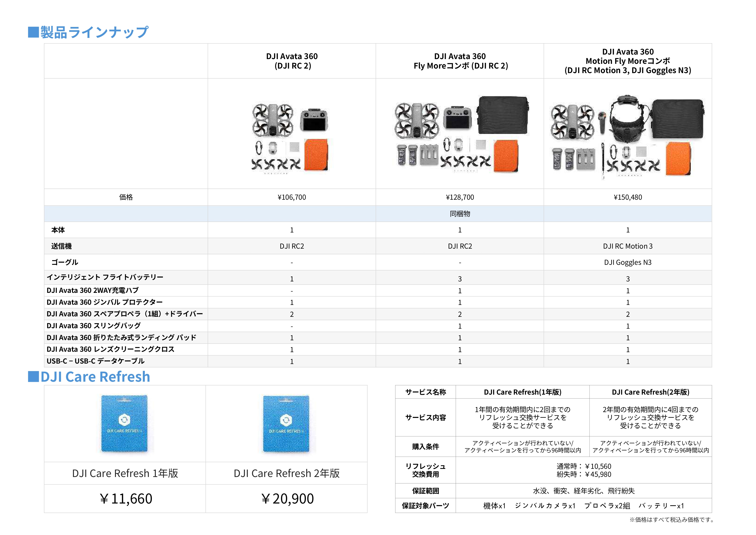Image resolution: width=756 pixels, height=535 pixels.
Task: Click the price '¥150,480'
Action: [x=628, y=197]
